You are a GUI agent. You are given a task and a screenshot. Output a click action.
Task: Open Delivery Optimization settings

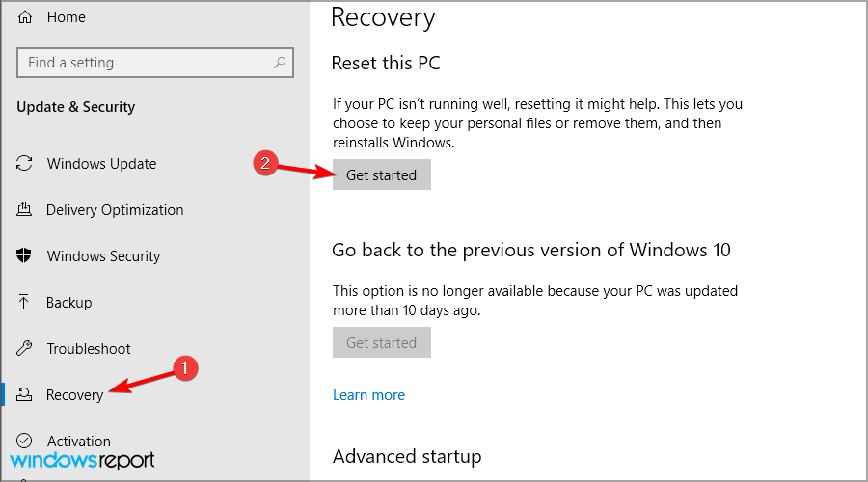click(x=115, y=210)
